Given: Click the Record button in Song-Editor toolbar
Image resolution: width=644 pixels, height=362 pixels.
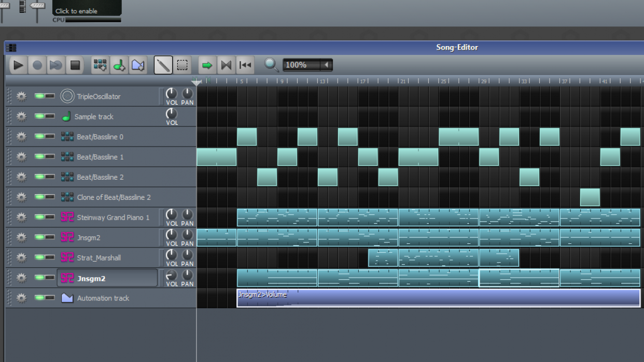Looking at the screenshot, I should [37, 65].
